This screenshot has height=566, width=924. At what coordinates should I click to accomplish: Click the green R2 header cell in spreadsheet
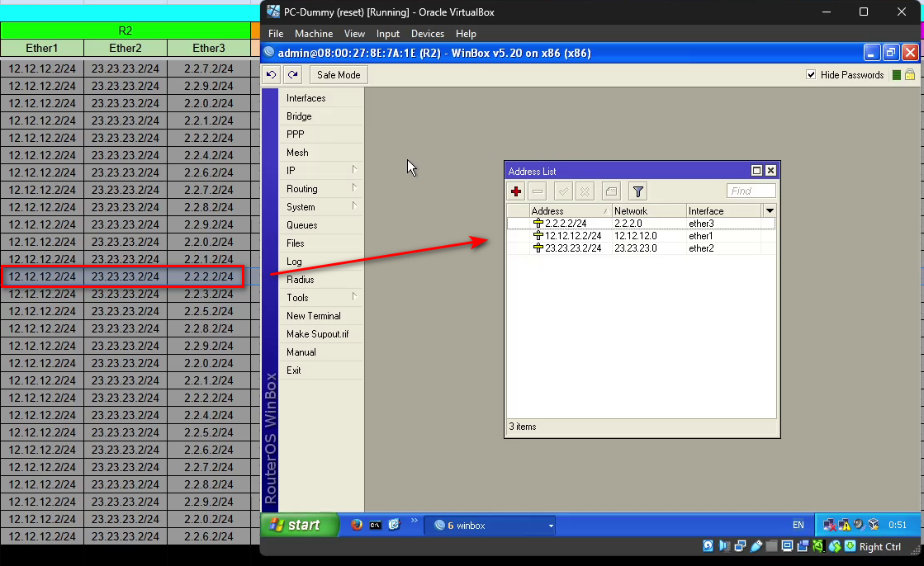(x=126, y=31)
